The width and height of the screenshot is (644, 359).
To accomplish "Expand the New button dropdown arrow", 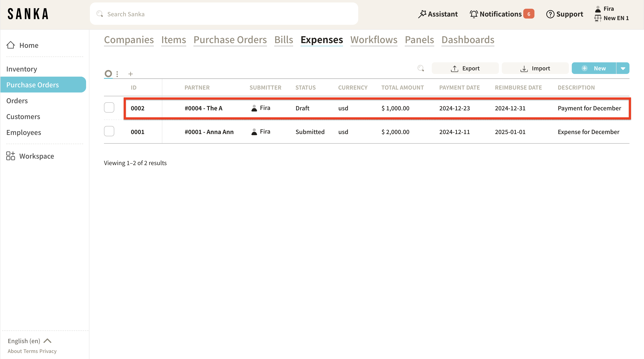I will (623, 68).
